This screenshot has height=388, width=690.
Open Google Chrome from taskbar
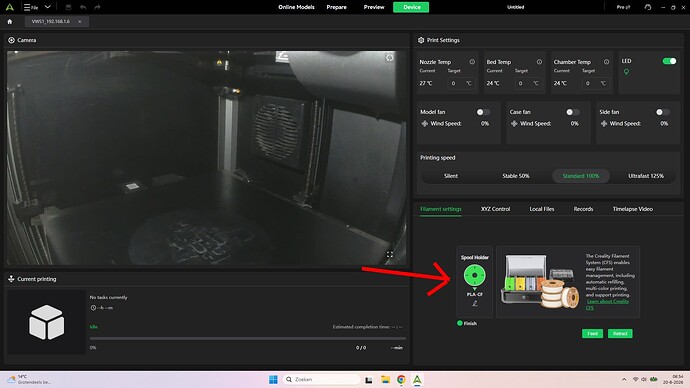click(401, 379)
